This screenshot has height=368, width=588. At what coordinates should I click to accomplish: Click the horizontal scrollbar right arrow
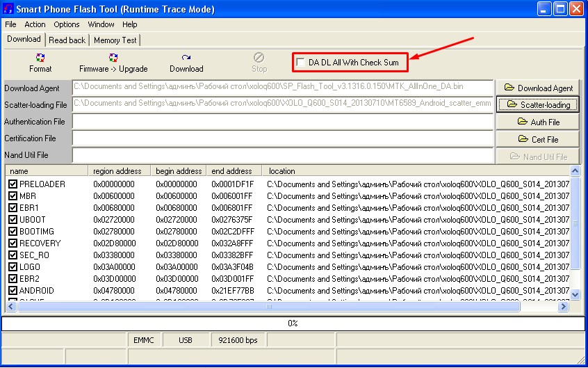click(x=564, y=306)
